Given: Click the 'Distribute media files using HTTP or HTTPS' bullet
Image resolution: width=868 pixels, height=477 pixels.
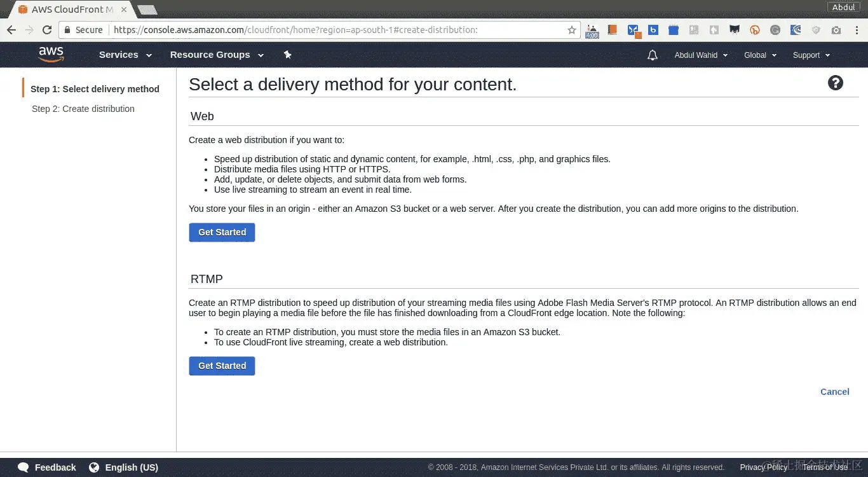Looking at the screenshot, I should point(302,169).
